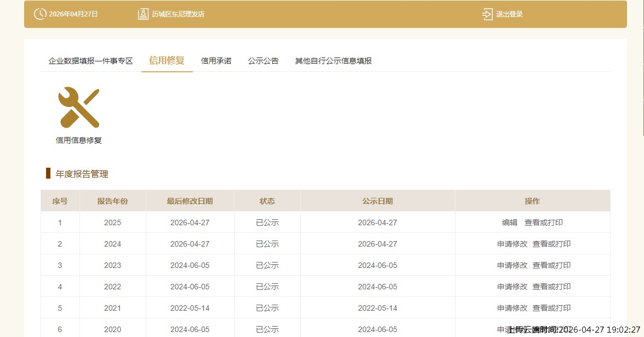Viewport: 644px width, 337px height.
Task: Click the clock icon beside the date
Action: coord(40,14)
